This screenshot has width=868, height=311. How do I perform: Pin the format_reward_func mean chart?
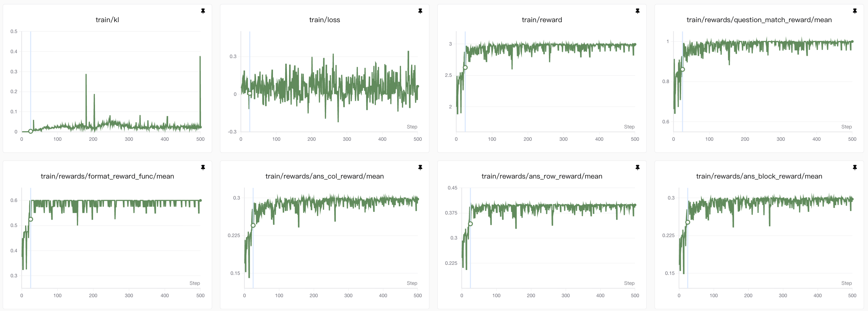(203, 167)
